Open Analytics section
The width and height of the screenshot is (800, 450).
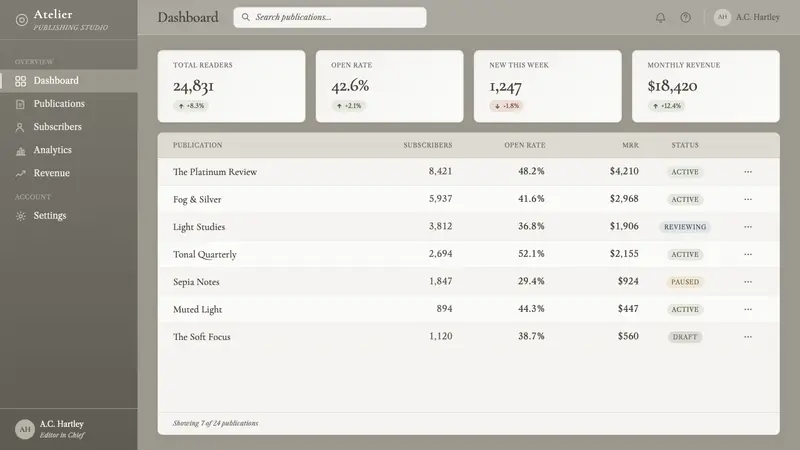(x=69, y=151)
